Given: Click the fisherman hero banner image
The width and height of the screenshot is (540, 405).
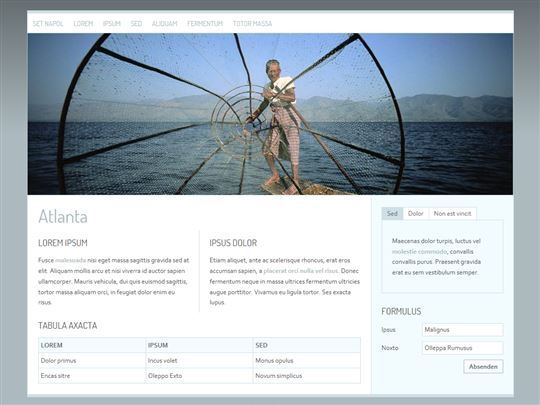Looking at the screenshot, I should coord(270,114).
